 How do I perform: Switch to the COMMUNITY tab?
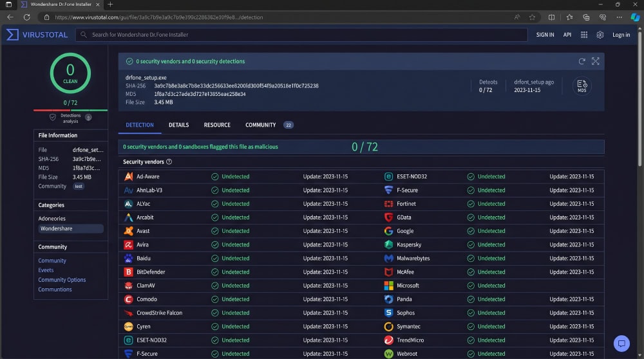[x=260, y=125]
